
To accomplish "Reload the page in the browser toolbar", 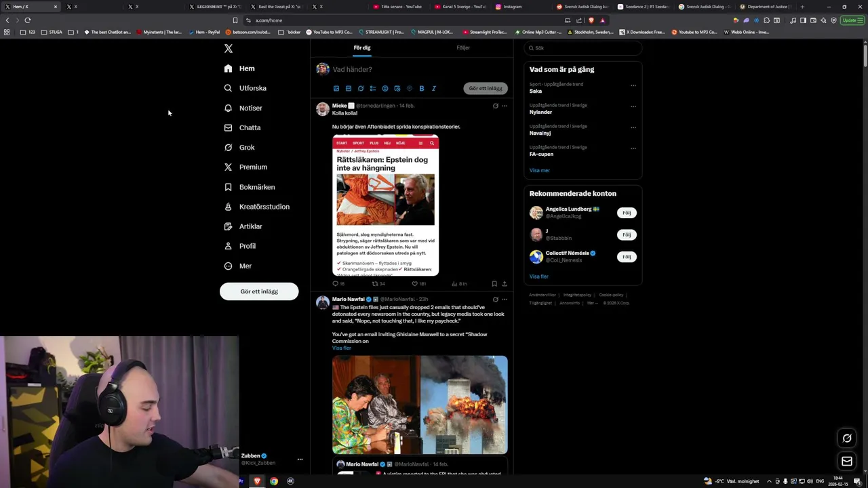I will pyautogui.click(x=28, y=20).
